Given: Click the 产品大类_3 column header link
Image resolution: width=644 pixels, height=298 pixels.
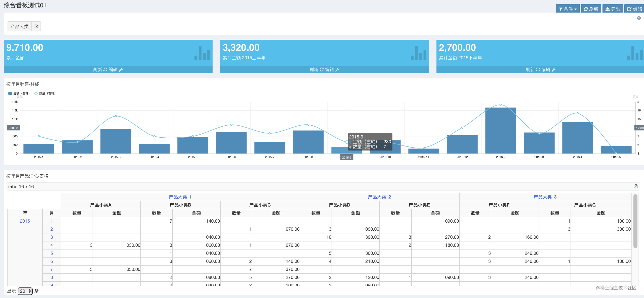Looking at the screenshot, I should 545,197.
